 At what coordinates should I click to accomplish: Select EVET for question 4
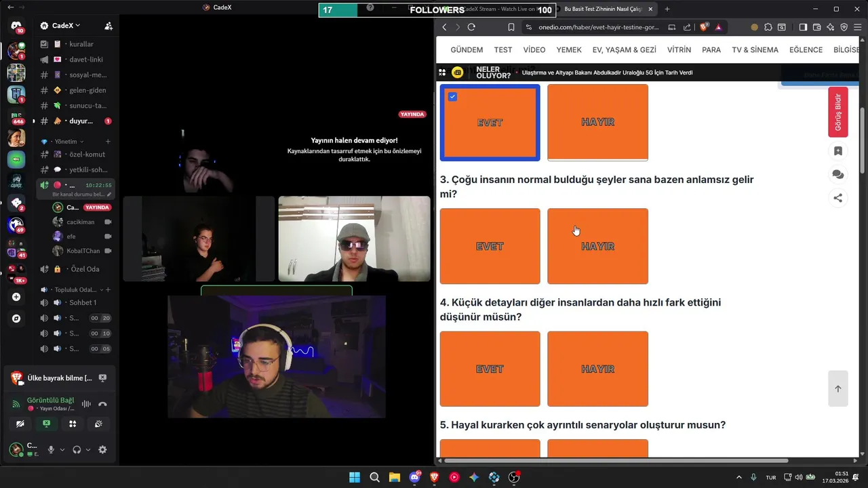pyautogui.click(x=490, y=369)
